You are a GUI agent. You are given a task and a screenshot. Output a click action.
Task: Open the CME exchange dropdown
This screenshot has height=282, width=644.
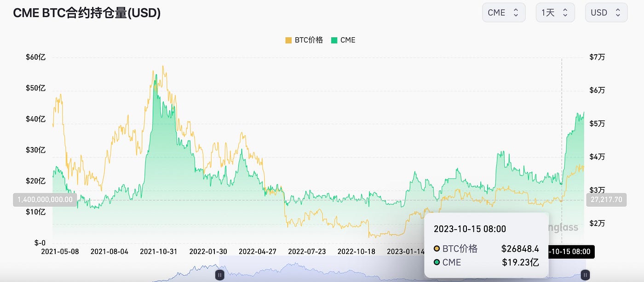pyautogui.click(x=503, y=12)
